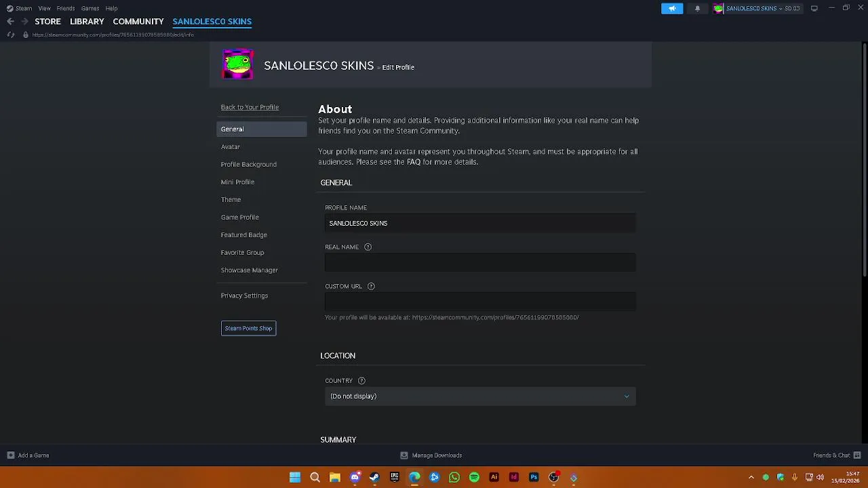Click the page vertical scrollbar
Screen dimensions: 868x488
pyautogui.click(x=864, y=159)
